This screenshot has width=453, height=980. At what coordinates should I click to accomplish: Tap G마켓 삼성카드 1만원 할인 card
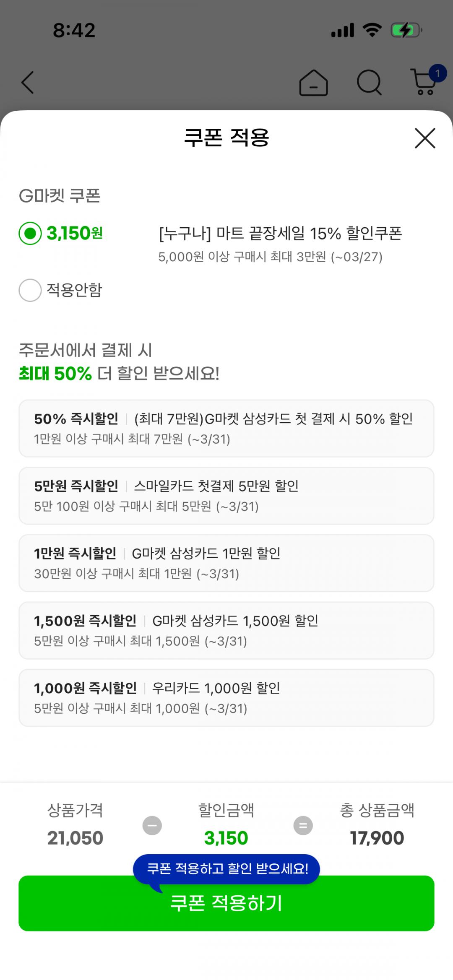tap(226, 563)
